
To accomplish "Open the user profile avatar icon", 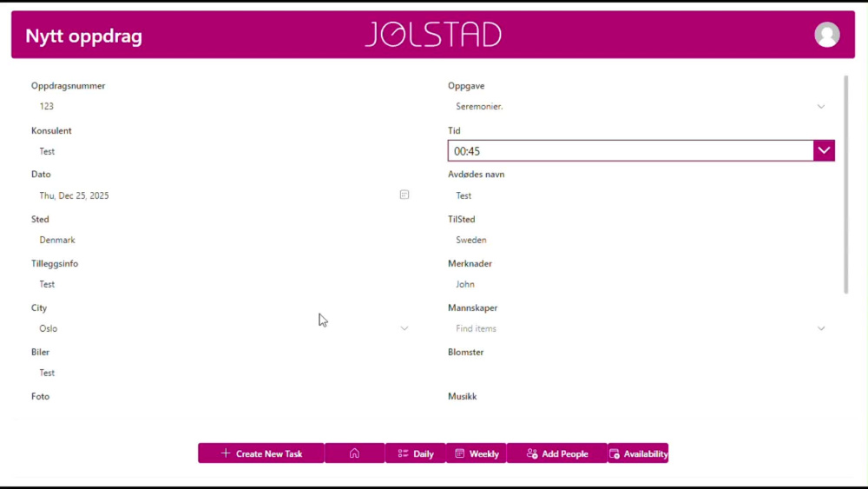I will coord(826,35).
